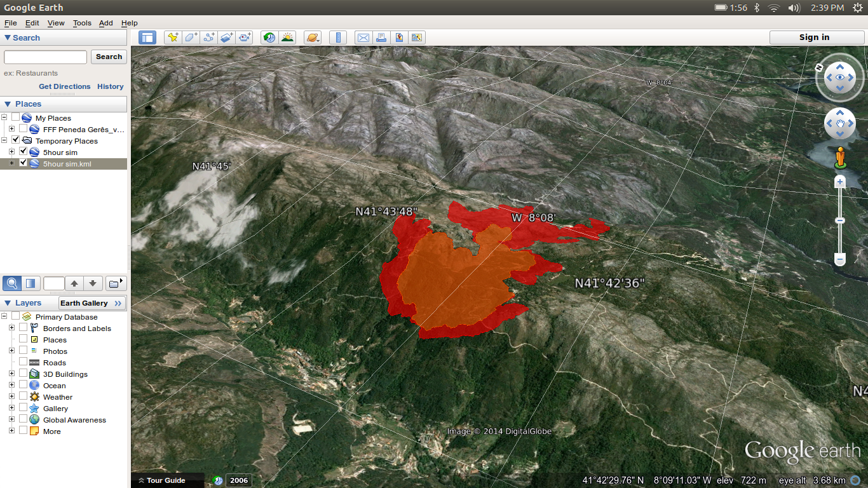Screen dimensions: 868x488
Task: Expand the Photos layer node
Action: [x=11, y=351]
